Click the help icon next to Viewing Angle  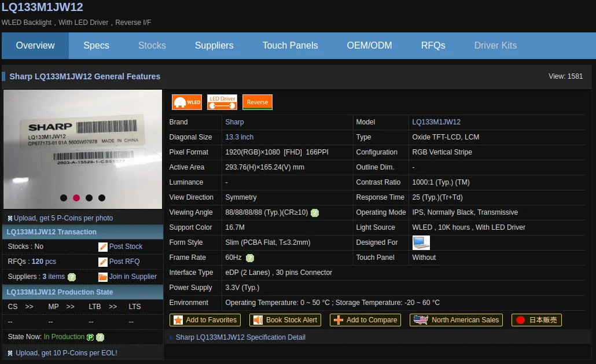tap(315, 213)
